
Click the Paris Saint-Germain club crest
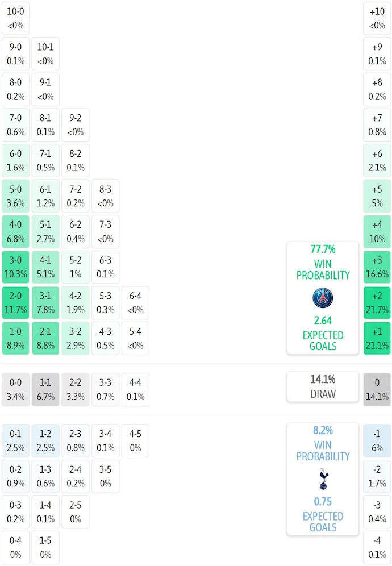pos(323,298)
